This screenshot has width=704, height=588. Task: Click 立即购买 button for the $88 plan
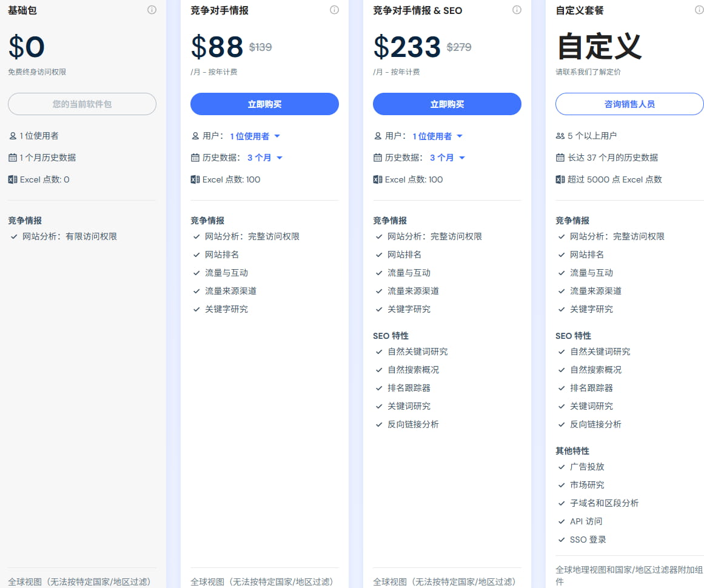pos(264,104)
